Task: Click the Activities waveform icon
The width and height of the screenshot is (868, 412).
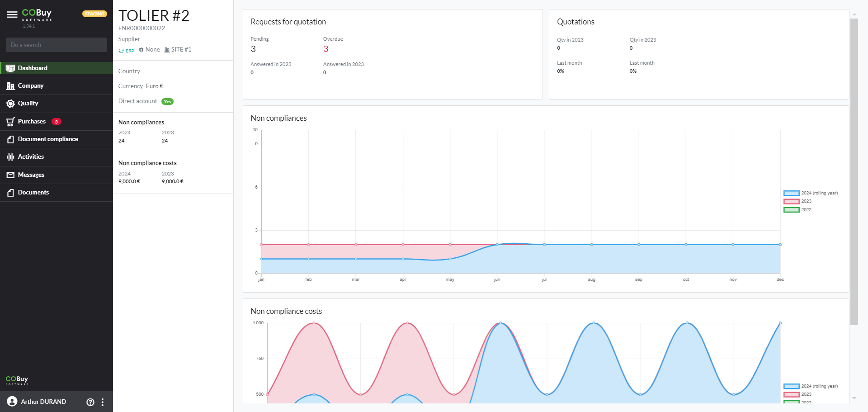Action: pyautogui.click(x=10, y=157)
